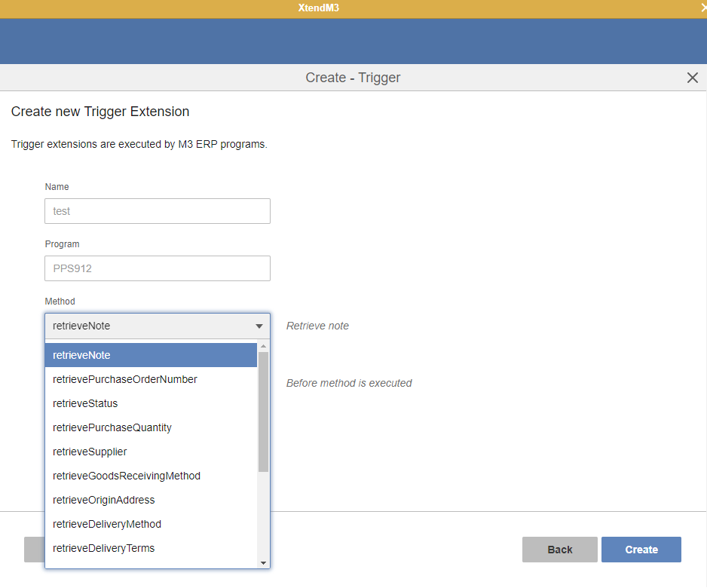Select retrieveNote from the method list
The height and width of the screenshot is (588, 707).
(x=151, y=355)
